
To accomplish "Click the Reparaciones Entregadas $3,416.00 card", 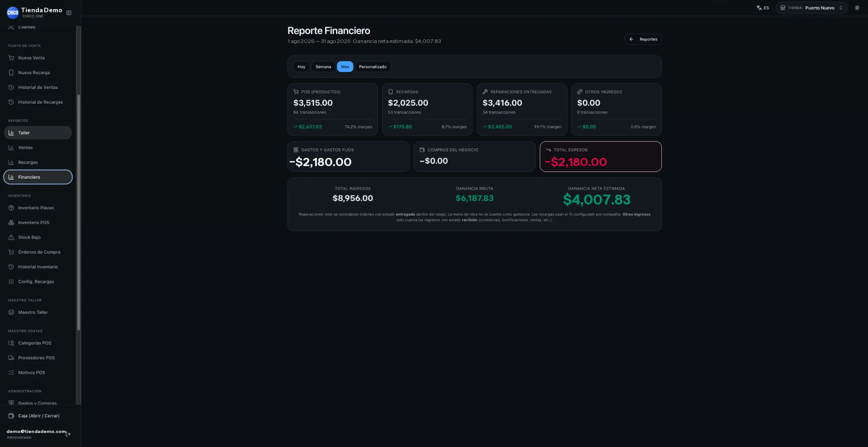I will coord(522,109).
